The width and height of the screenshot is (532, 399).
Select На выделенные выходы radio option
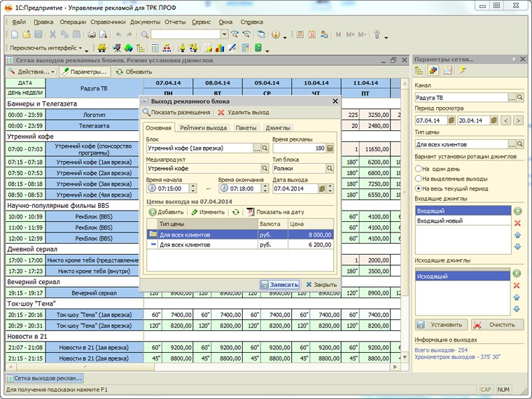coord(419,178)
